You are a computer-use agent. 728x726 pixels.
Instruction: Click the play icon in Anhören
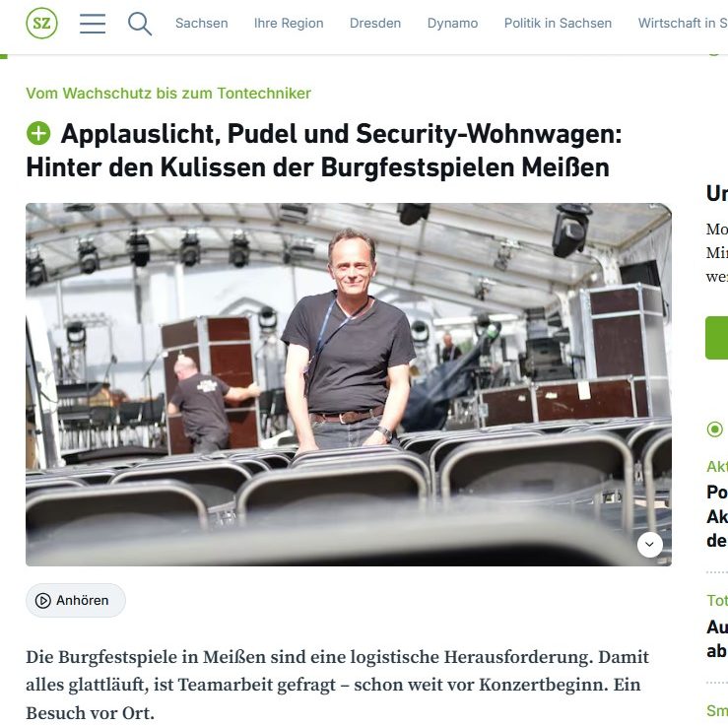click(x=43, y=600)
